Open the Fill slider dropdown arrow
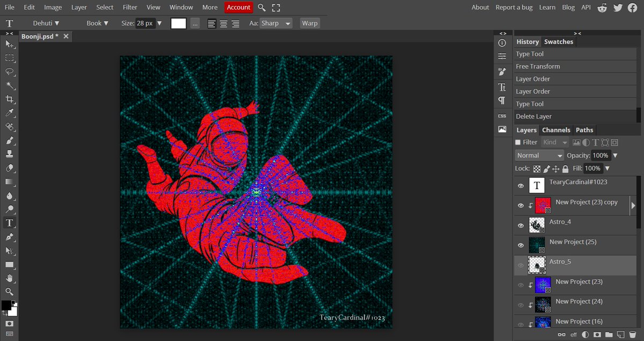 pyautogui.click(x=608, y=169)
